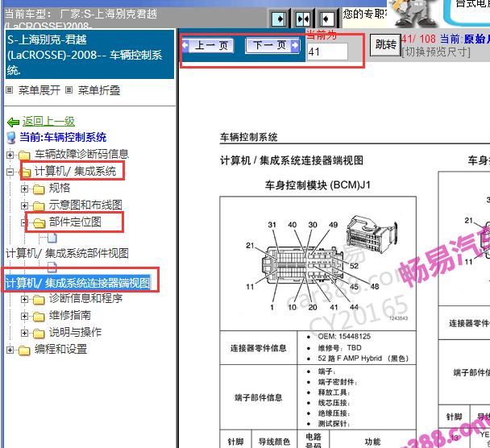Select the 计算机/集成系统 tree item
490x448 pixels.
(x=75, y=171)
